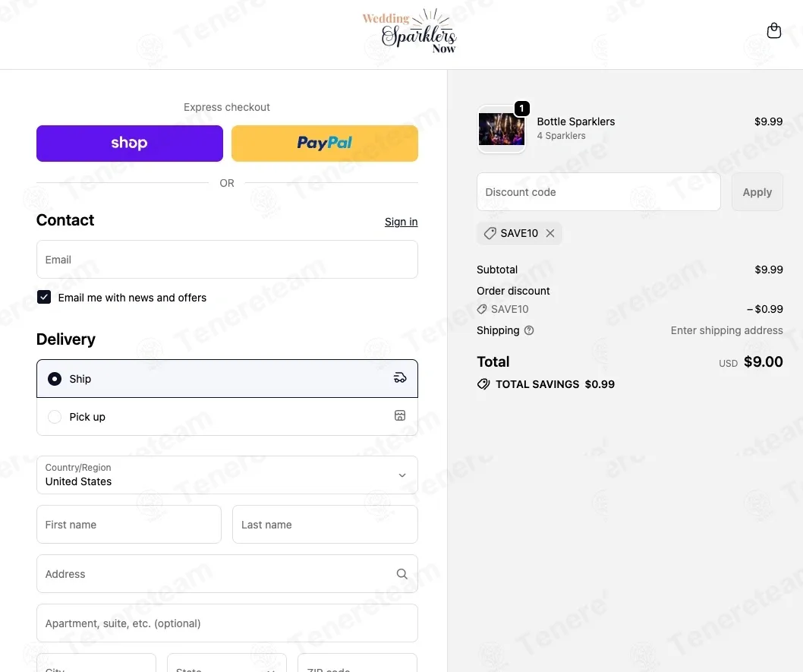Open the Bottle Sparklers product thumbnail
Viewport: 803px width, 672px height.
tap(502, 129)
